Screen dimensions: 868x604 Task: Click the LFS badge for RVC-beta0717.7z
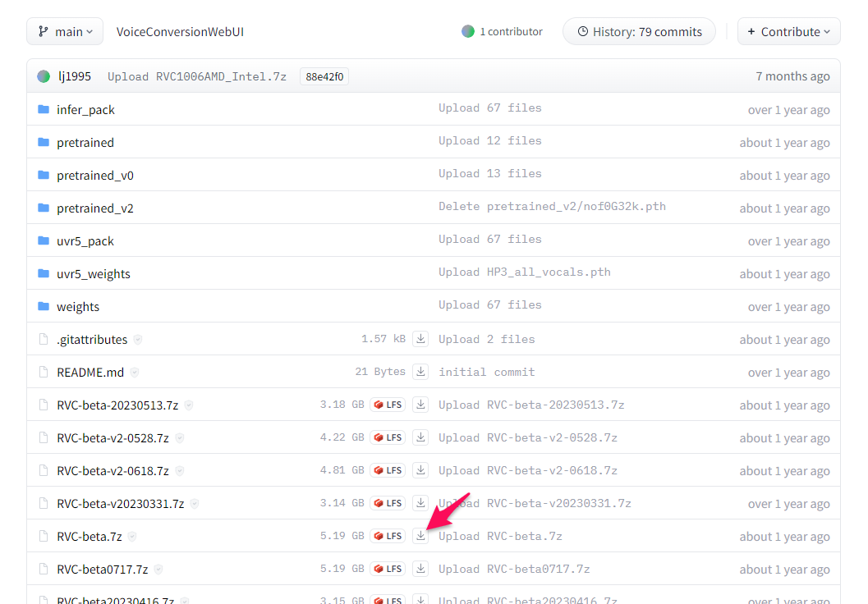click(388, 569)
